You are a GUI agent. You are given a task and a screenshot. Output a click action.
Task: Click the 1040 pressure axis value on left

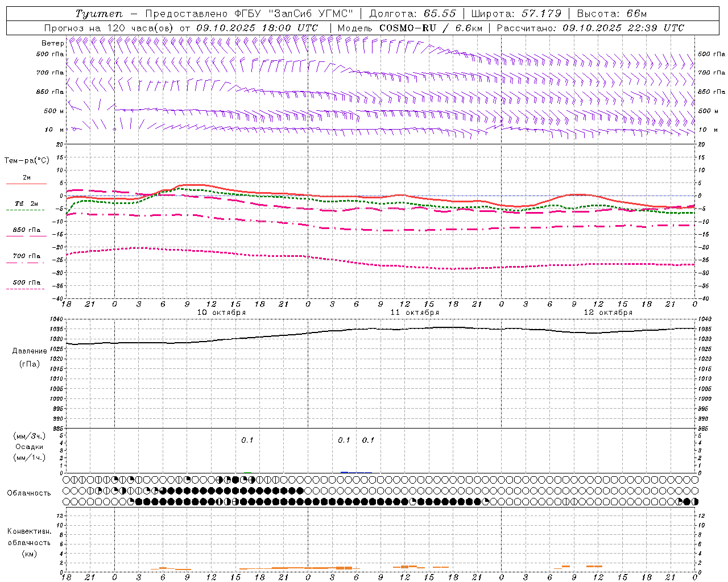coord(58,319)
